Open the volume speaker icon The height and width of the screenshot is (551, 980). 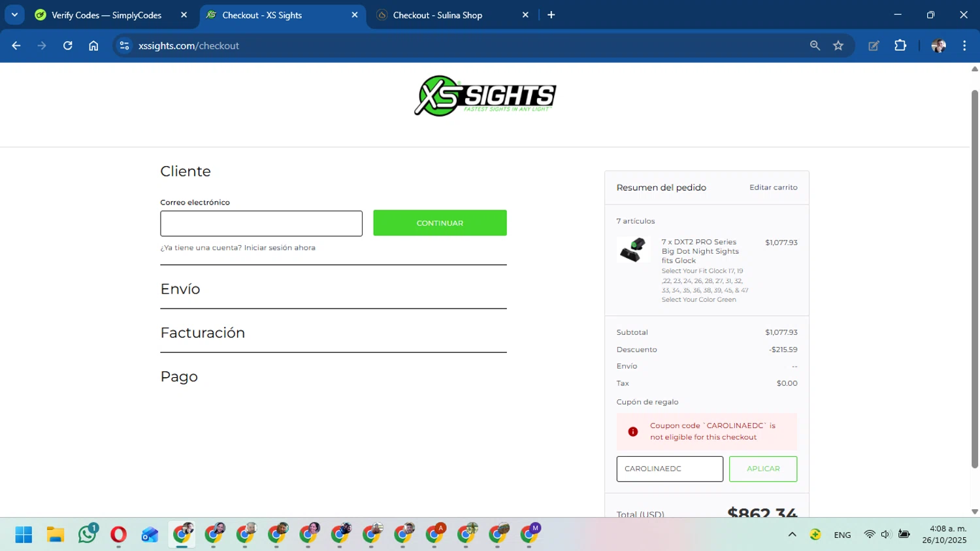886,535
